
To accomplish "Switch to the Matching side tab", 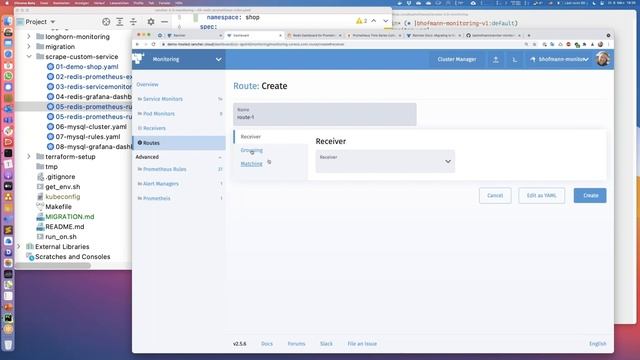I will (x=251, y=164).
